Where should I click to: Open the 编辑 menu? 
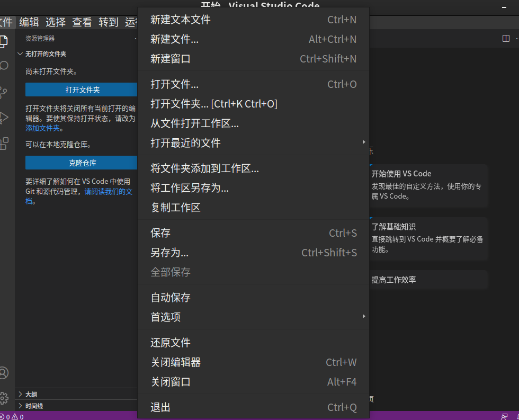(29, 22)
